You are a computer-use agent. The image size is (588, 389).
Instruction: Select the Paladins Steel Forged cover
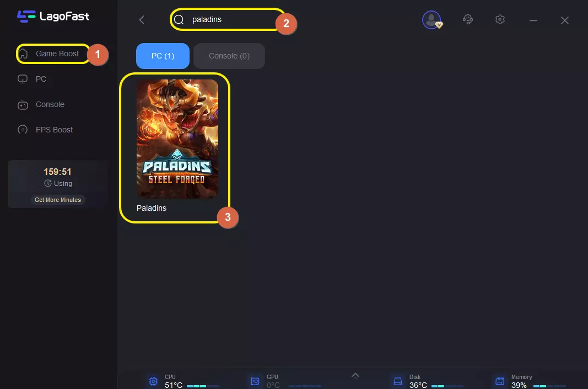177,139
